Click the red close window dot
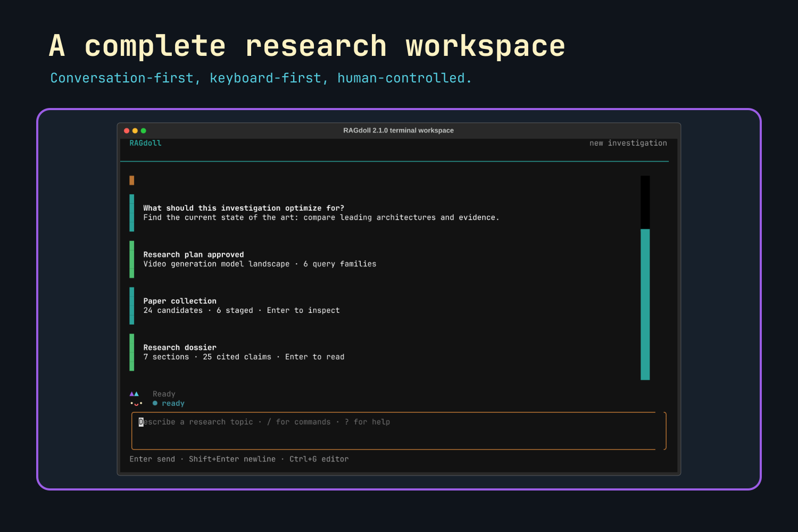 pos(127,131)
